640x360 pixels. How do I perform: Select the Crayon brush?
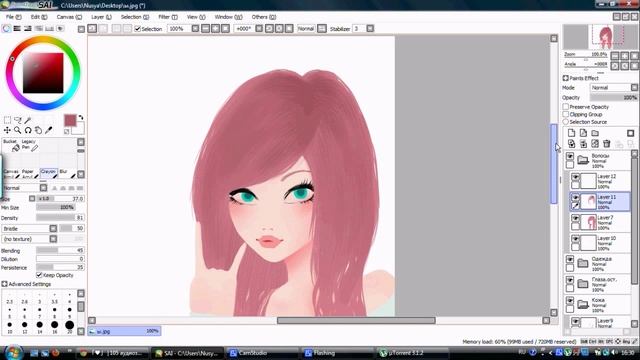(49, 174)
